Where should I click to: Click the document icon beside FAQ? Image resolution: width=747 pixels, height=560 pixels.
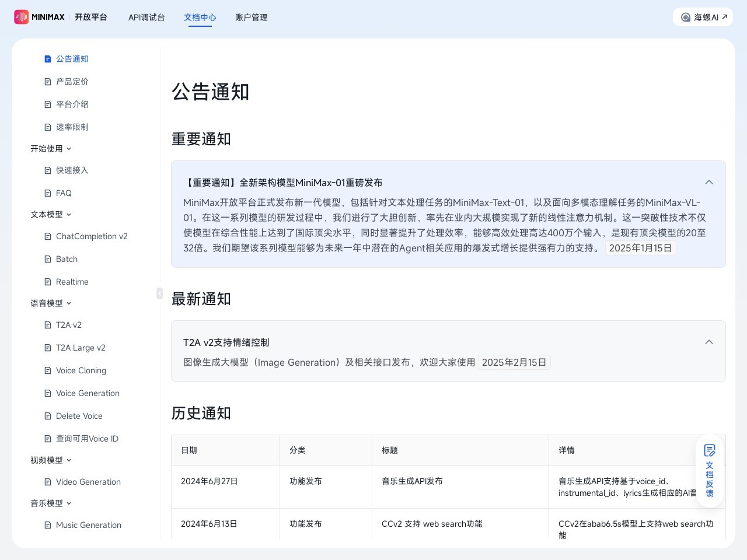pyautogui.click(x=48, y=193)
